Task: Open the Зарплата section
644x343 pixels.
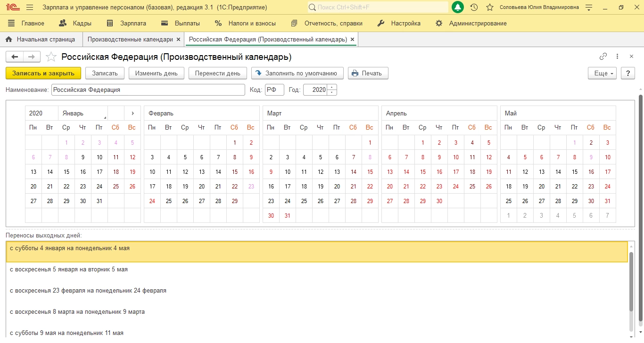Action: point(126,23)
